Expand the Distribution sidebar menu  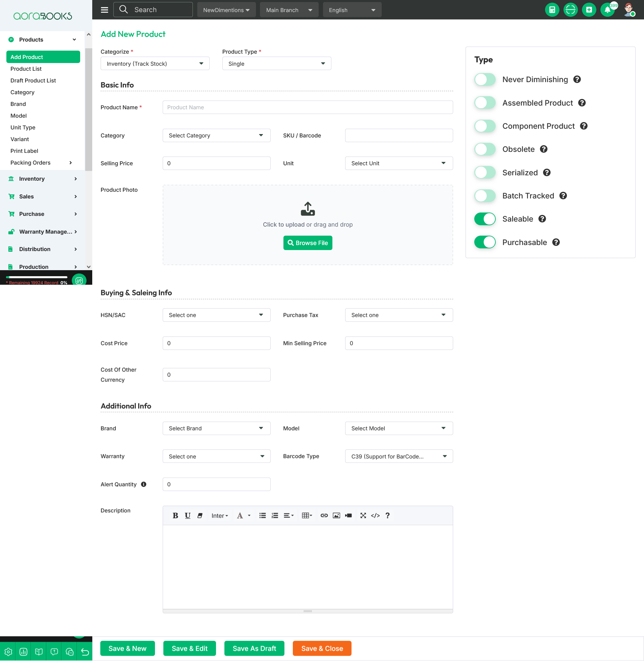click(x=43, y=249)
